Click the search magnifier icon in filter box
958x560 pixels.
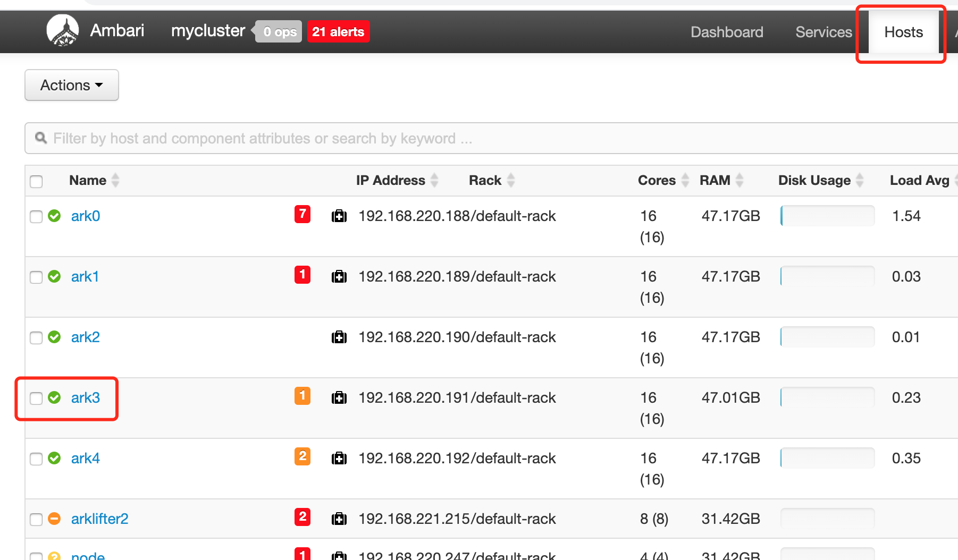[x=41, y=138]
